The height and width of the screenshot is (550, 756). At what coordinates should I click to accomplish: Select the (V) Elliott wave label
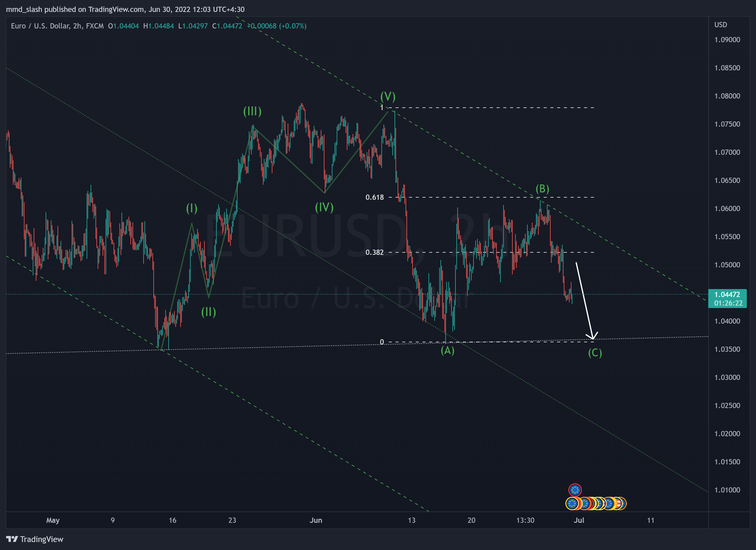388,97
